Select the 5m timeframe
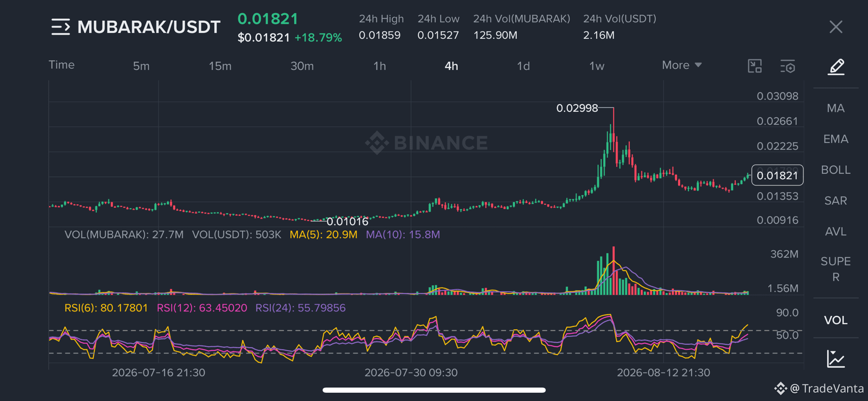This screenshot has width=868, height=401. coord(141,66)
